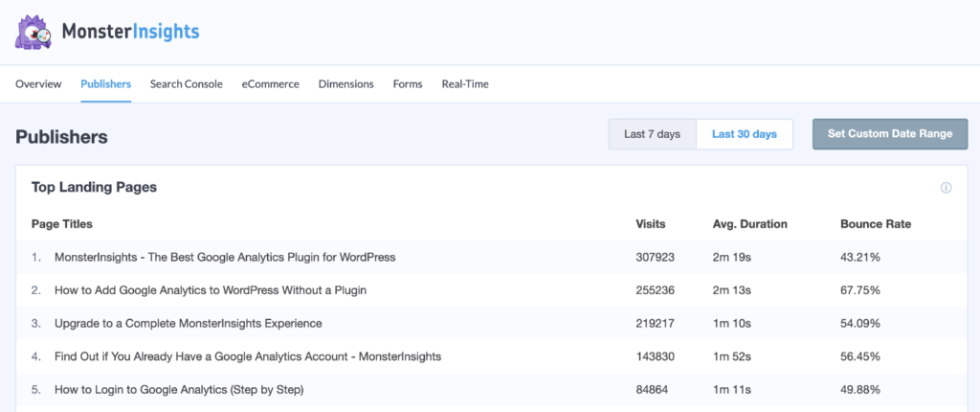Click the Set Custom Date Range button

coord(889,134)
